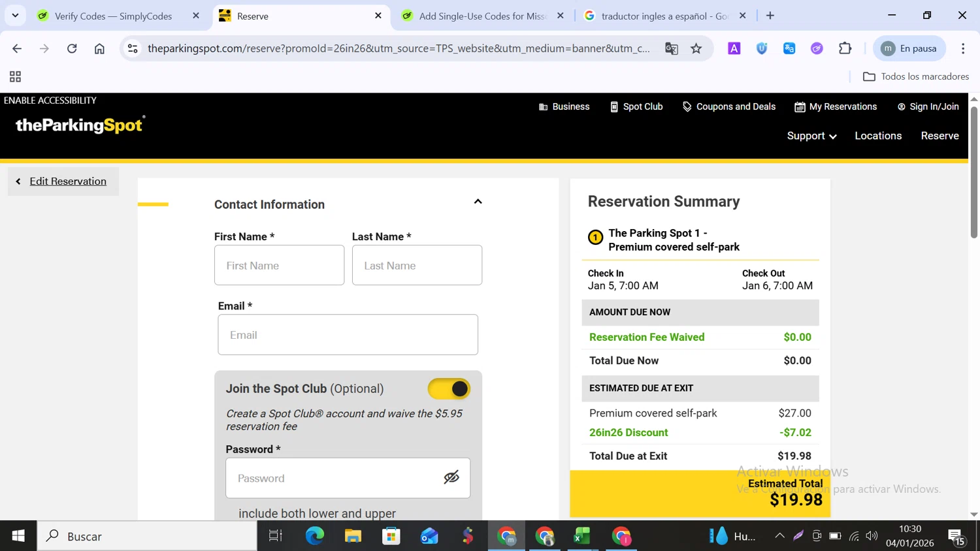The width and height of the screenshot is (980, 551).
Task: Open Excel from taskbar
Action: tap(582, 536)
